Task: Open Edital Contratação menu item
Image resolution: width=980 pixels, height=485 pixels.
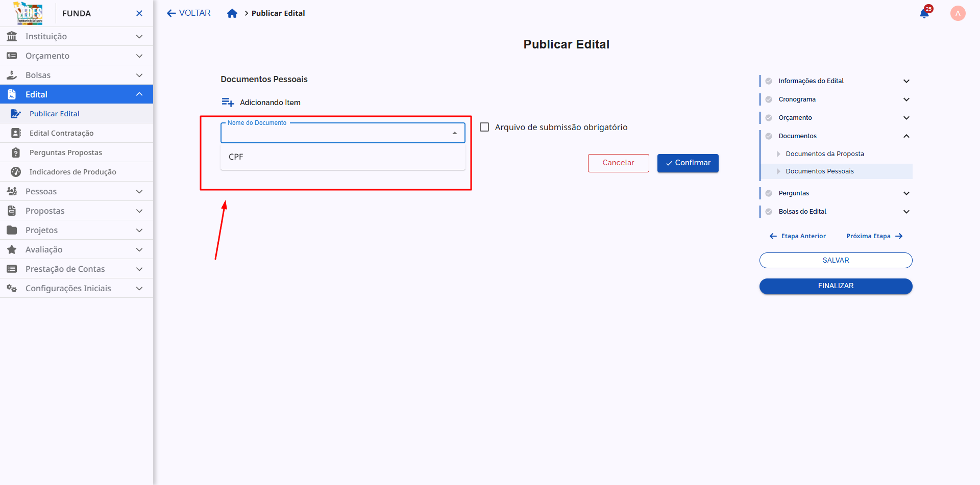Action: (61, 133)
